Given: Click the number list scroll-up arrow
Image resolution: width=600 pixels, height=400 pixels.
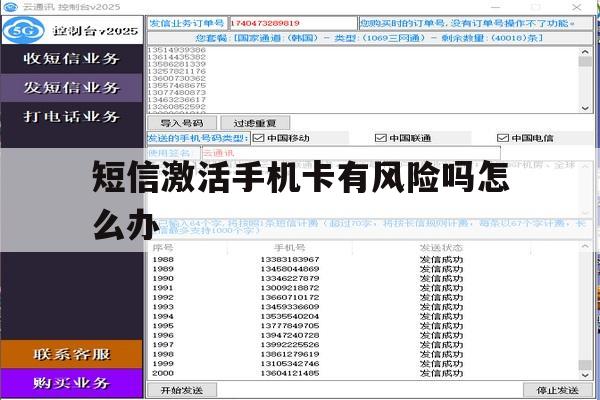Looking at the screenshot, I should pos(585,51).
